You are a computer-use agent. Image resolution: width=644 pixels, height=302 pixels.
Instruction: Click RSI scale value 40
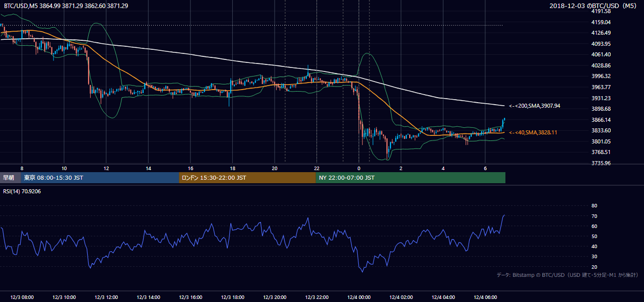tap(594, 247)
